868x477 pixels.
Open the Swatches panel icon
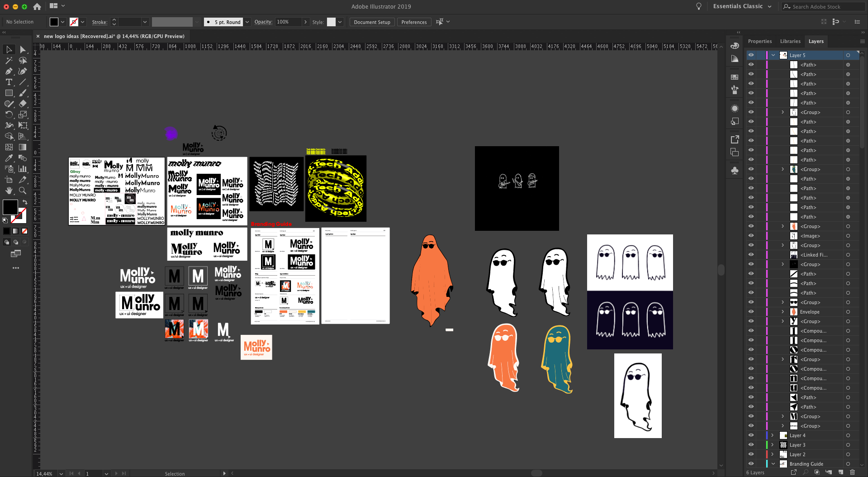(735, 77)
